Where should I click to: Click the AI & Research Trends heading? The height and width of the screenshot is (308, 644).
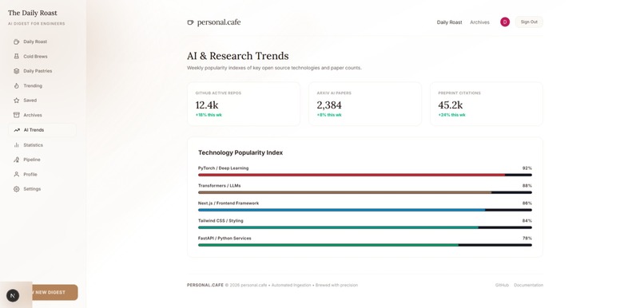pyautogui.click(x=238, y=56)
